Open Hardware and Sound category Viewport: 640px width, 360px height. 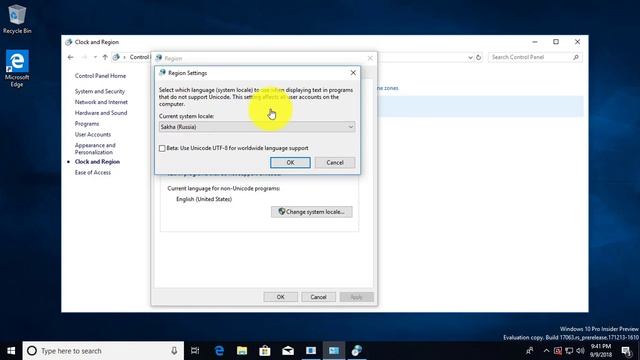click(x=101, y=113)
